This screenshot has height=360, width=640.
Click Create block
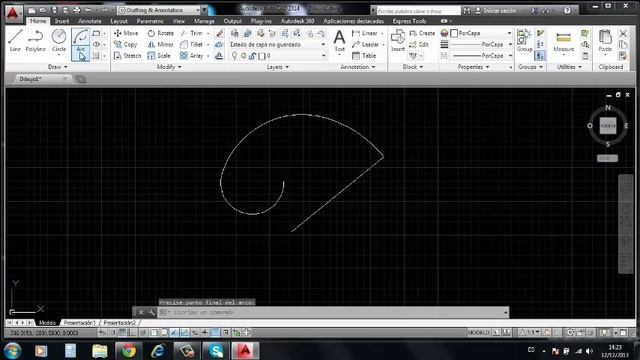tap(422, 33)
